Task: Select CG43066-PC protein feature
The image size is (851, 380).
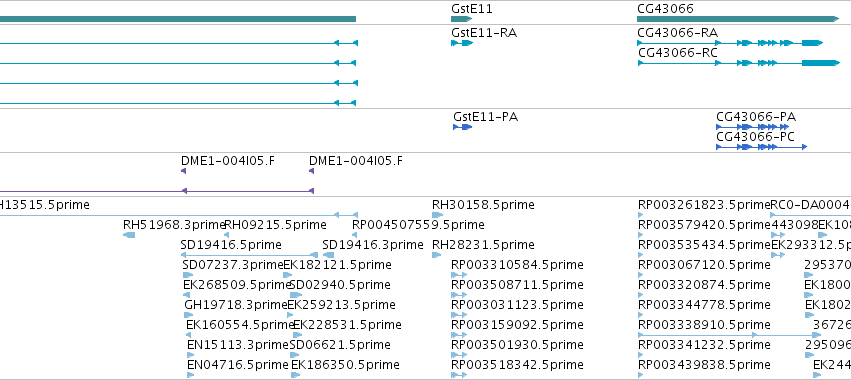Action: [x=761, y=147]
